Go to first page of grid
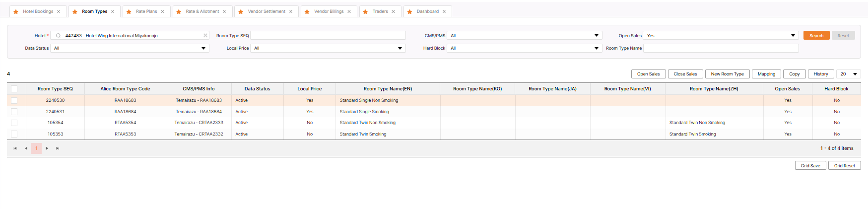This screenshot has height=209, width=868. [15, 148]
